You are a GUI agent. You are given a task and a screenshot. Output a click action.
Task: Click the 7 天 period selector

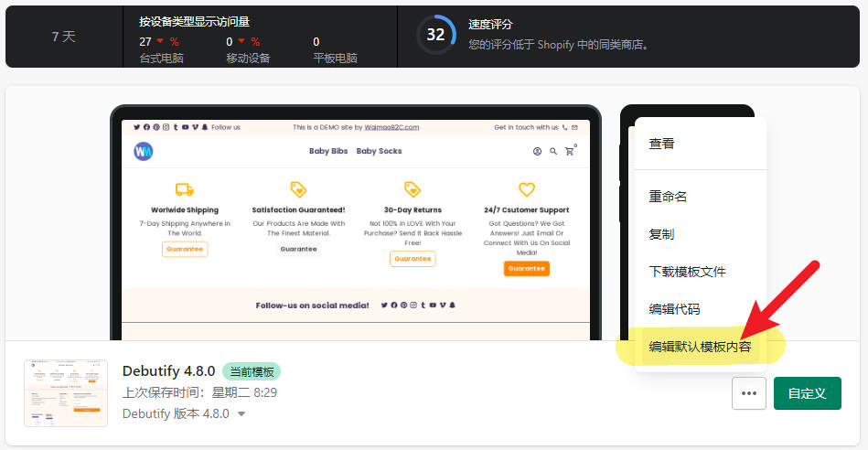[64, 37]
